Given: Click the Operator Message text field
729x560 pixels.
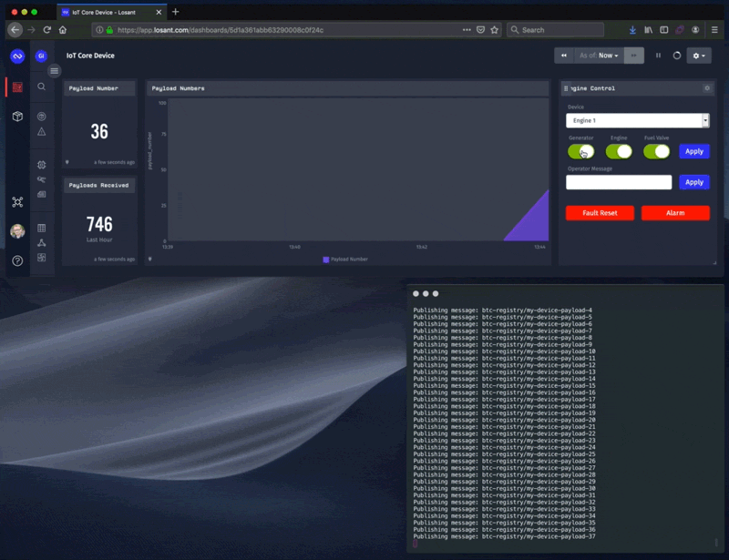Looking at the screenshot, I should [619, 182].
